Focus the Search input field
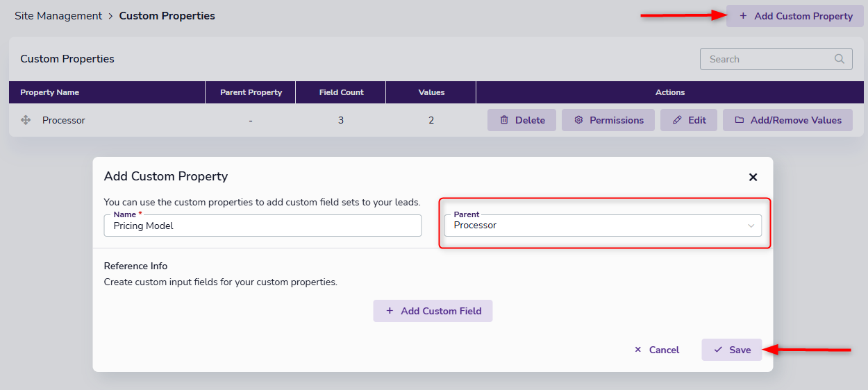868x390 pixels. click(x=767, y=59)
